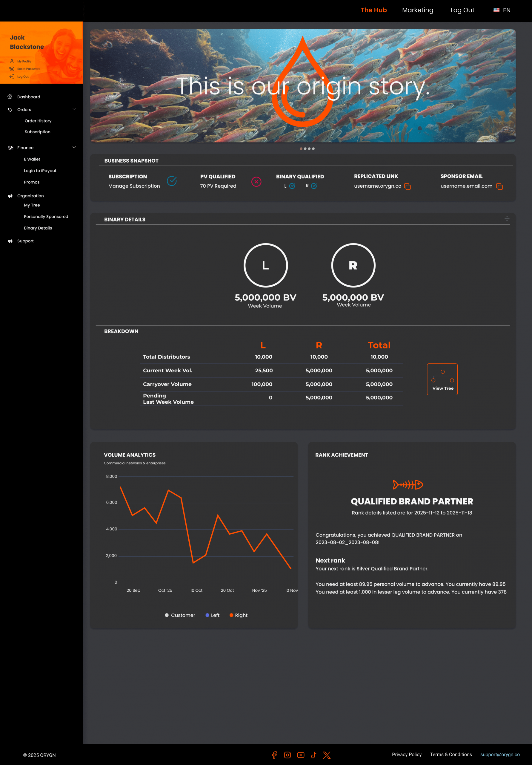Viewport: 532px width, 765px height.
Task: Click the View Tree button
Action: point(442,379)
